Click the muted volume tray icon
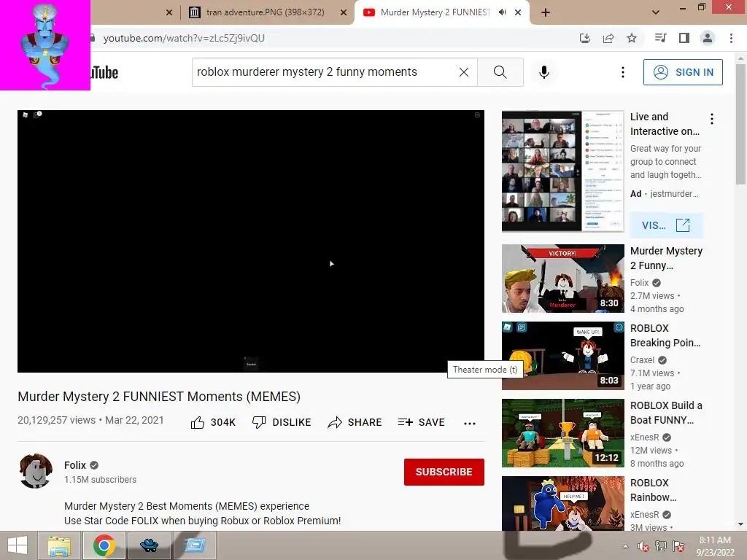This screenshot has height=560, width=747. pos(643,546)
